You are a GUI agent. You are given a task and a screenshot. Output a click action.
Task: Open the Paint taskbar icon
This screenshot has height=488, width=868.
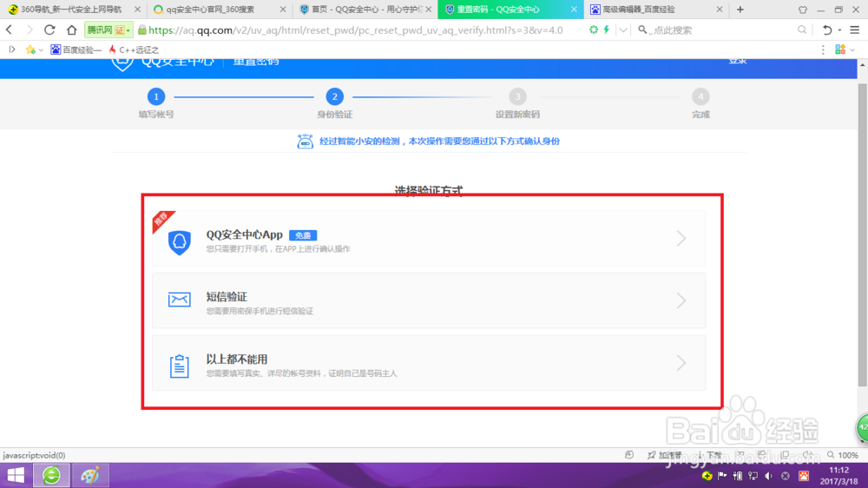(90, 475)
